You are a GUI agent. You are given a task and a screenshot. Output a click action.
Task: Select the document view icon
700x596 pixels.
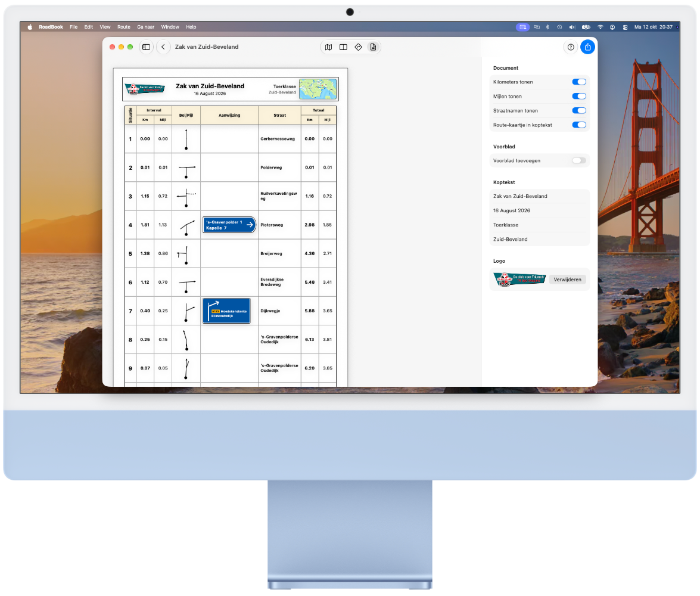coord(373,47)
